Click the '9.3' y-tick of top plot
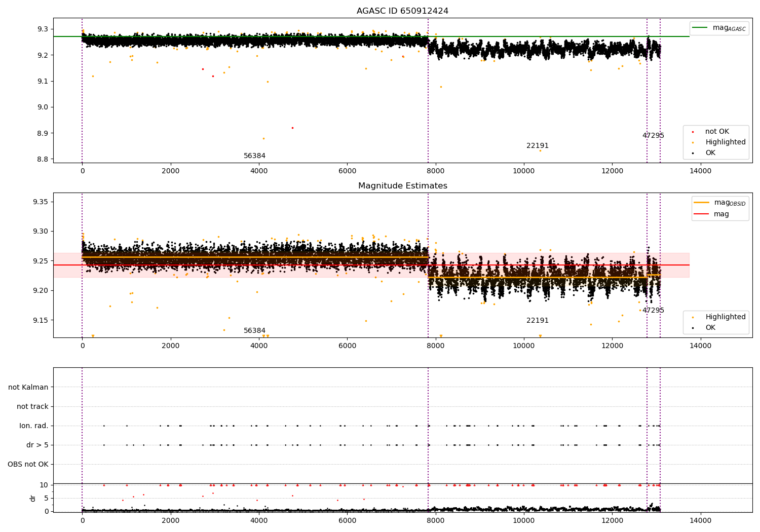The height and width of the screenshot is (532, 760). click(x=43, y=29)
